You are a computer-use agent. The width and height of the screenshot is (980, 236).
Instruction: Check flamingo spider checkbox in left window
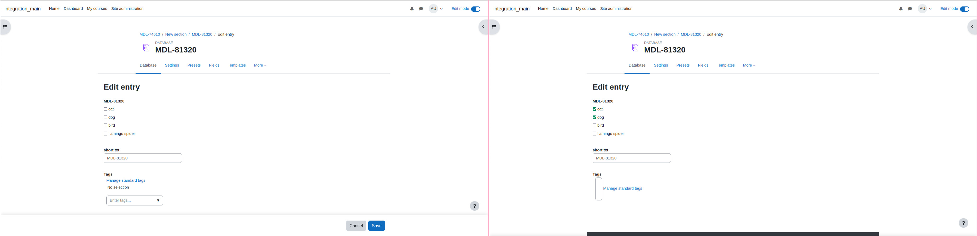point(105,134)
